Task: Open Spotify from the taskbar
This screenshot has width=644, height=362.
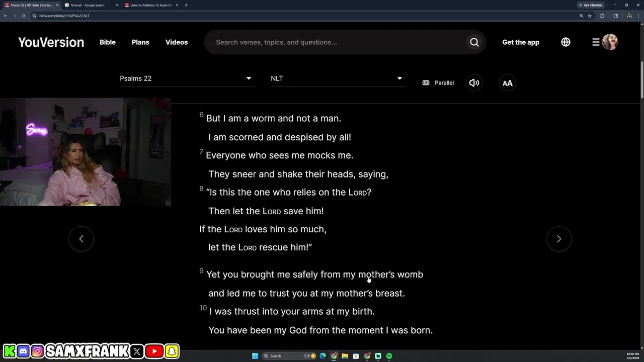Action: pos(389,356)
